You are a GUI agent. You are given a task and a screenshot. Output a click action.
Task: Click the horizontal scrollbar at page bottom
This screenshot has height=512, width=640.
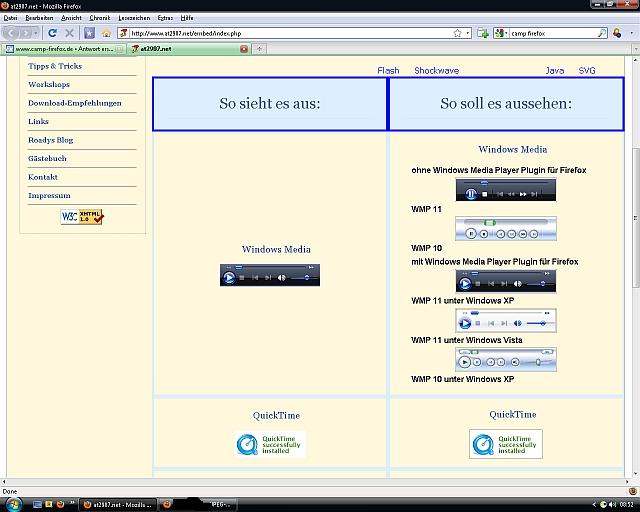(316, 481)
